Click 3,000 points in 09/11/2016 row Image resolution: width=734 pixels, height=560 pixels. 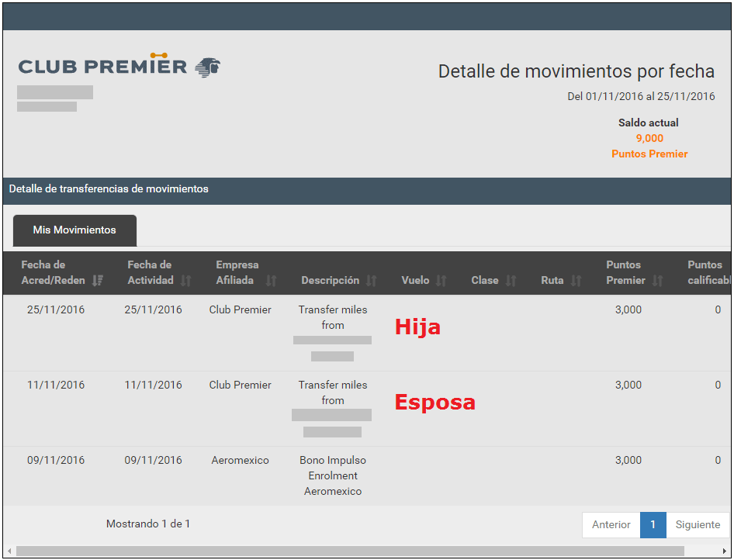pyautogui.click(x=628, y=461)
